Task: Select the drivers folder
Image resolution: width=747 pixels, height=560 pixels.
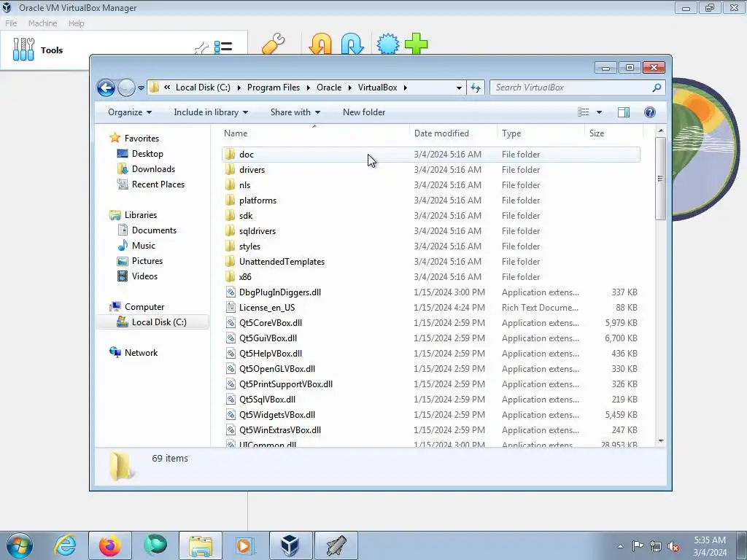Action: (x=430, y=169)
